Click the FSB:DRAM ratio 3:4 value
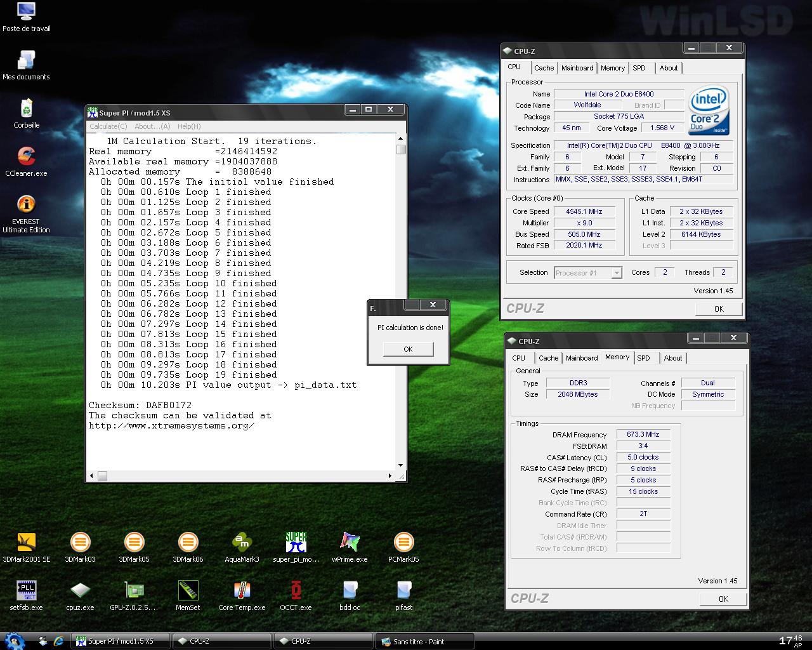This screenshot has width=812, height=650. tap(643, 446)
